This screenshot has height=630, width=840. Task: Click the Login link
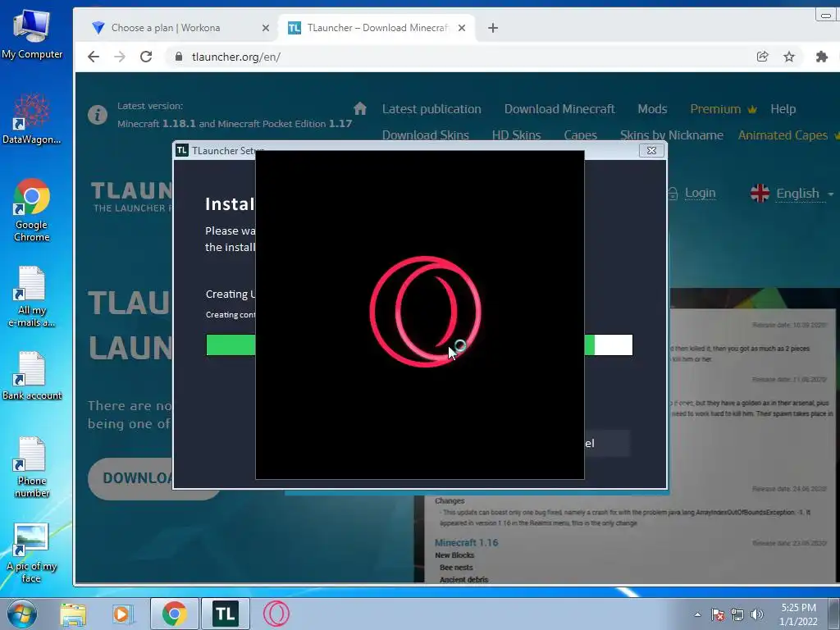(700, 193)
